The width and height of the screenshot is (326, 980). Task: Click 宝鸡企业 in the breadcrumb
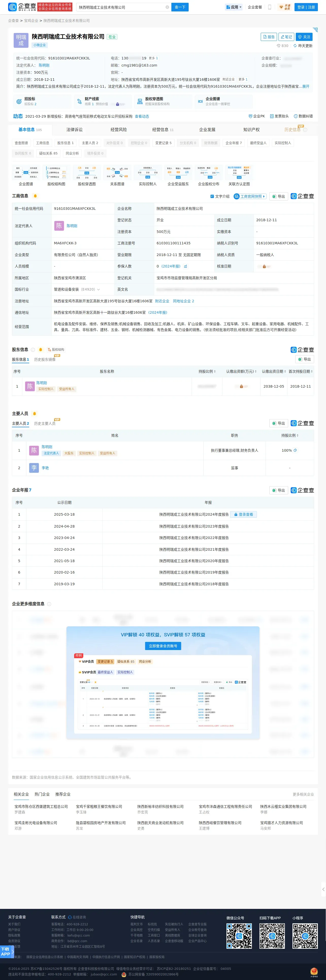[x=31, y=21]
